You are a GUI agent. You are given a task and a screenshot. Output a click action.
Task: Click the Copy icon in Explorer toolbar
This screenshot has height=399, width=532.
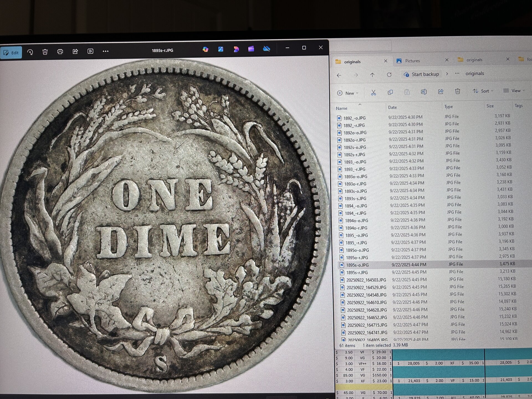[x=390, y=92]
